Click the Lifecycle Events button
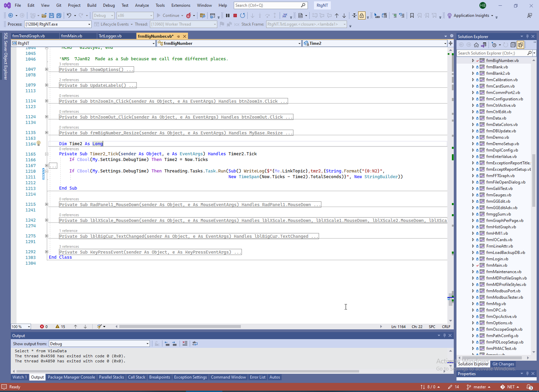539x392 pixels. pyautogui.click(x=112, y=24)
